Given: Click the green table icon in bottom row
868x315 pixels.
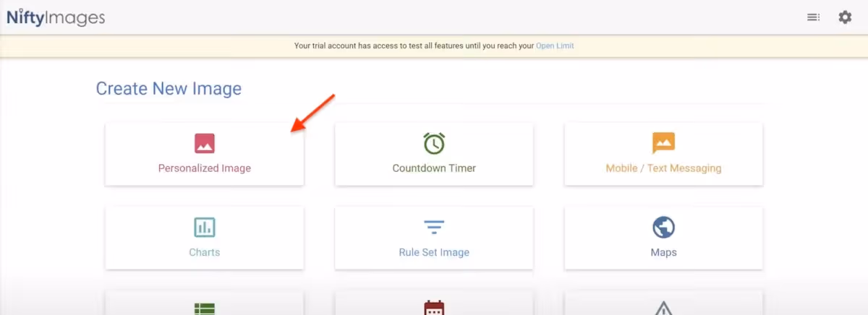Looking at the screenshot, I should click(205, 308).
